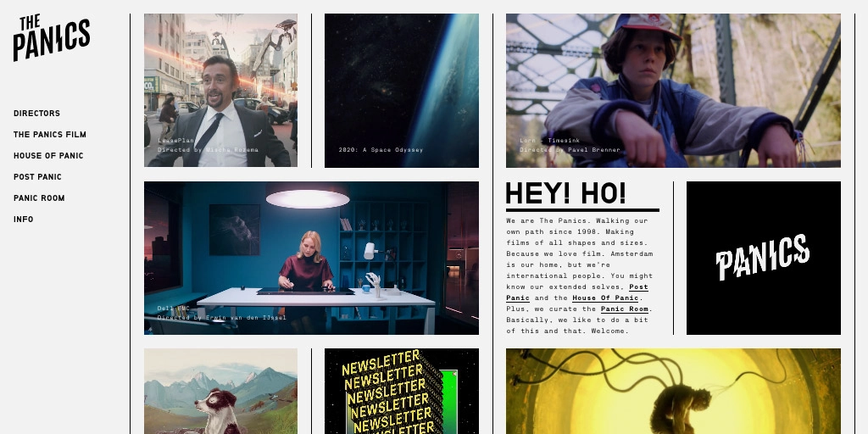Visit the Panic Room link in the welcome paragraph
Image resolution: width=868 pixels, height=434 pixels.
coord(624,309)
